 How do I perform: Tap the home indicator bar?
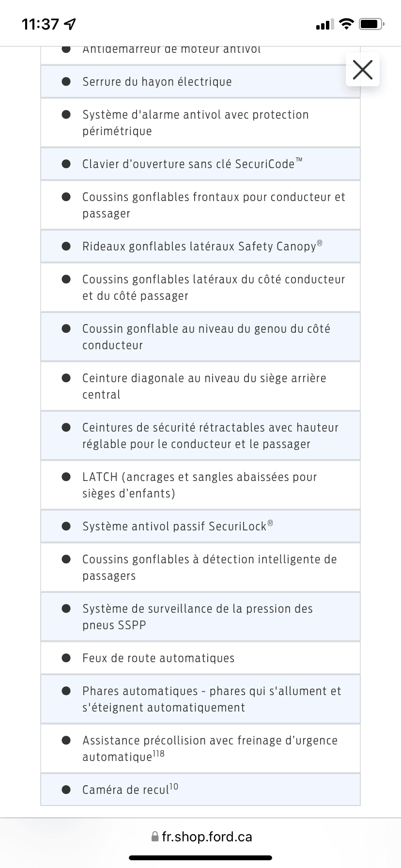(200, 858)
